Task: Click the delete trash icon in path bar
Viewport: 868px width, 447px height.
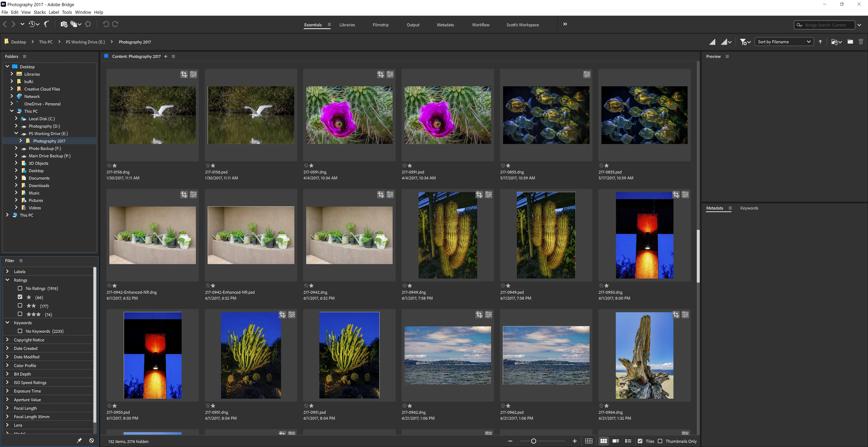Action: pos(861,42)
